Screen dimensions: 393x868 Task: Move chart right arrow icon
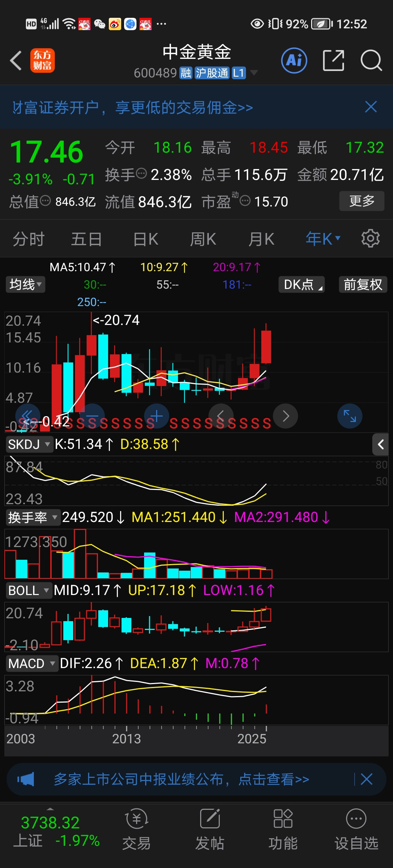tap(285, 416)
